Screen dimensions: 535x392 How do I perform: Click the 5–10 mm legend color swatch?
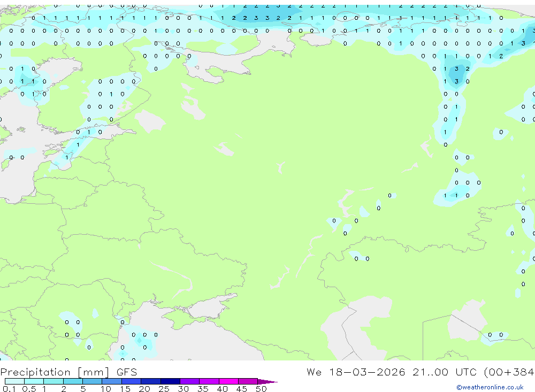93,381
